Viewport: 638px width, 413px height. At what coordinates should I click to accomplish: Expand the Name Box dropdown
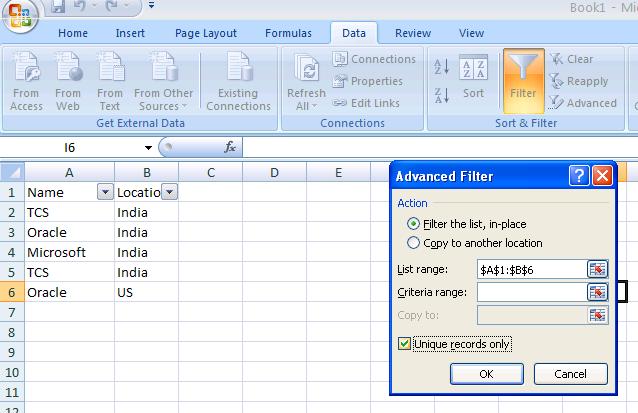tap(149, 148)
